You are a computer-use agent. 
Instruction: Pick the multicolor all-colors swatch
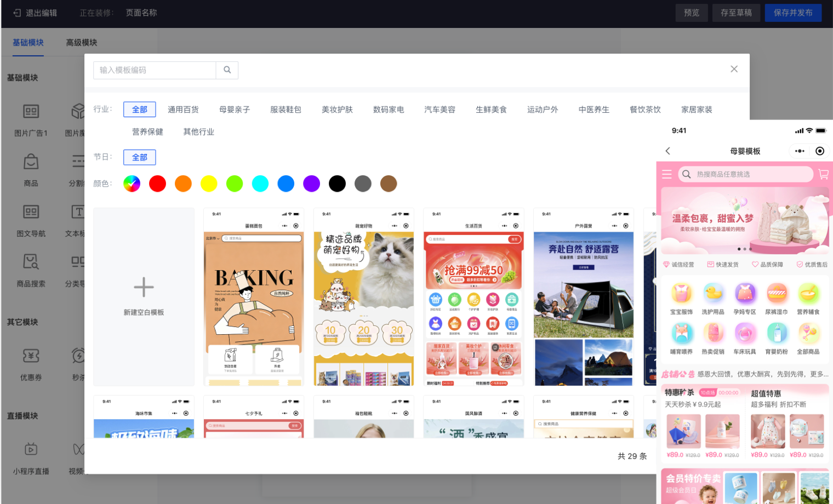pos(132,184)
